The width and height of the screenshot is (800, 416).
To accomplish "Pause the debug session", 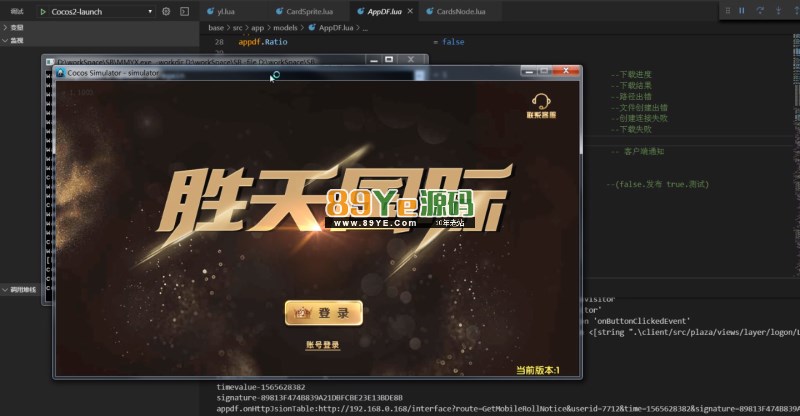I will (x=742, y=10).
